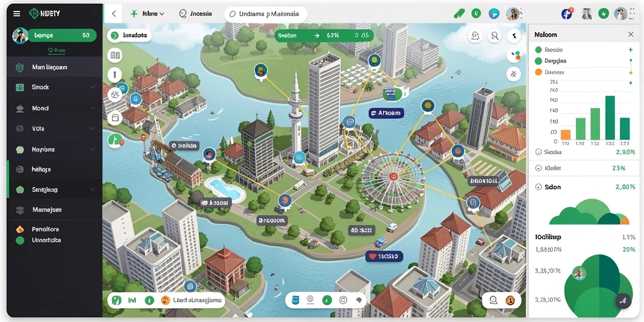Open the hamburger menu in sidebar header
Image resolution: width=644 pixels, height=322 pixels.
pyautogui.click(x=16, y=14)
